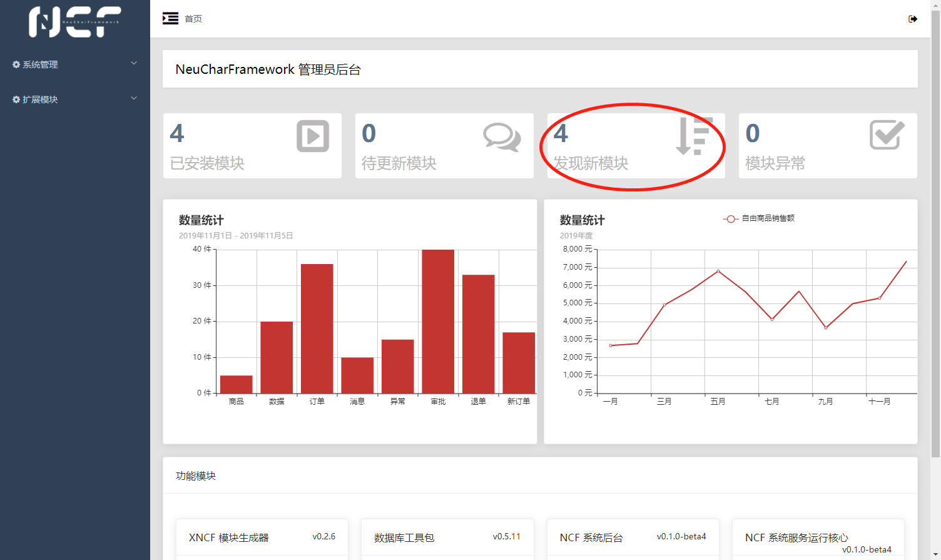Click the 8,000 元 axis label

coord(577,249)
